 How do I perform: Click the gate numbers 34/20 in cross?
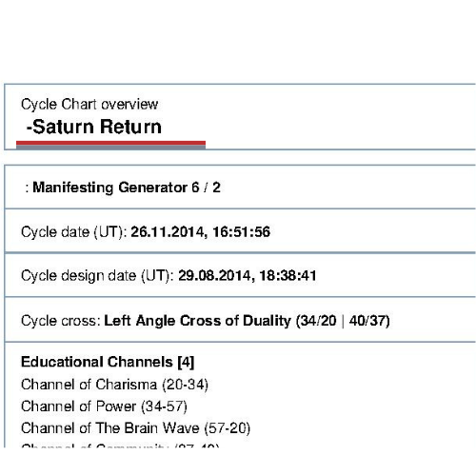(318, 321)
